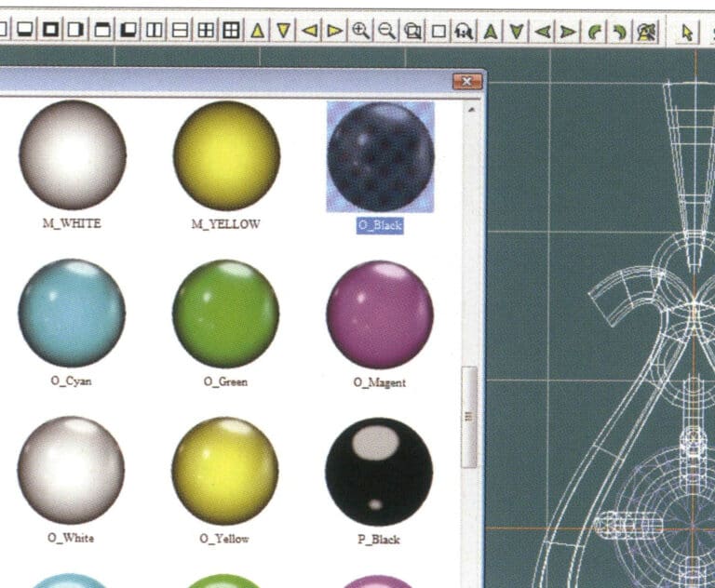Click the 'O_Magent' label
This screenshot has width=715, height=588.
pos(380,382)
